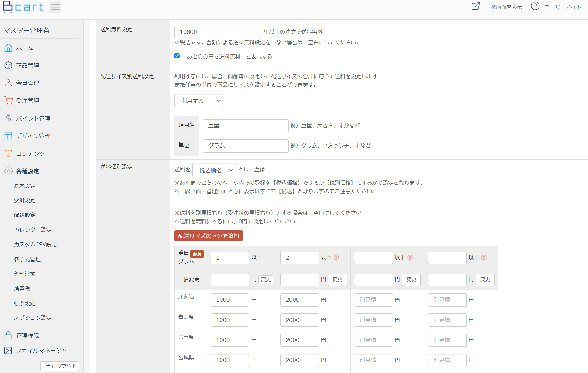
Task: Open 外部連携 menu item
Action: pyautogui.click(x=25, y=274)
